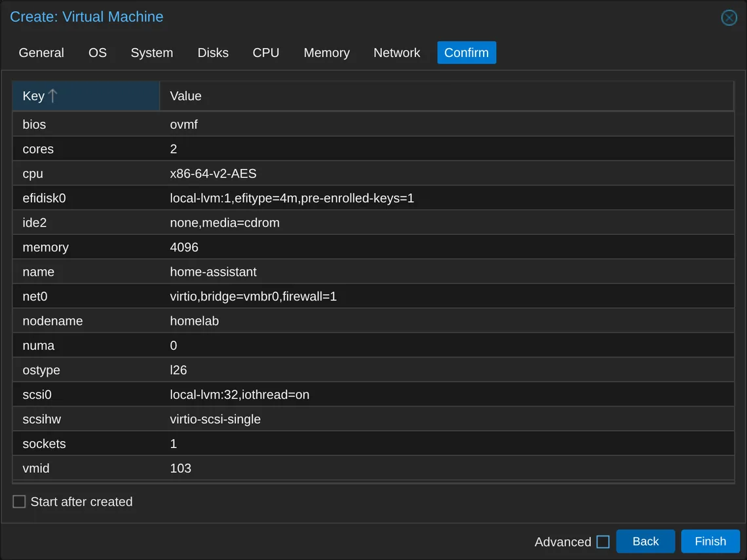
Task: Click the l26 ostype value
Action: coord(446,370)
